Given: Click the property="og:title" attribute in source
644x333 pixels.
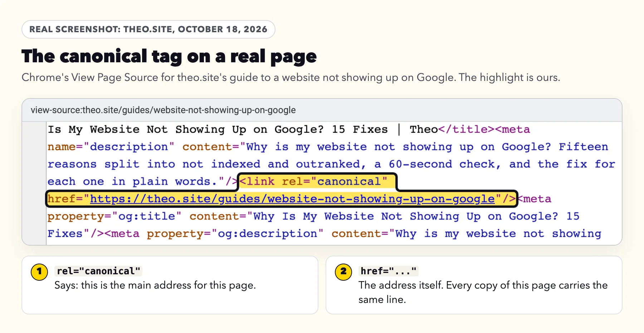Looking at the screenshot, I should [x=114, y=216].
